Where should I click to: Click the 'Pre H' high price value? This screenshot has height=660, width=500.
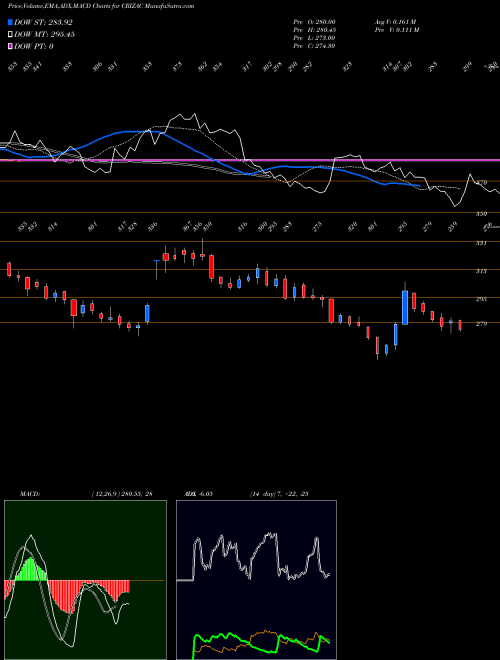314,30
